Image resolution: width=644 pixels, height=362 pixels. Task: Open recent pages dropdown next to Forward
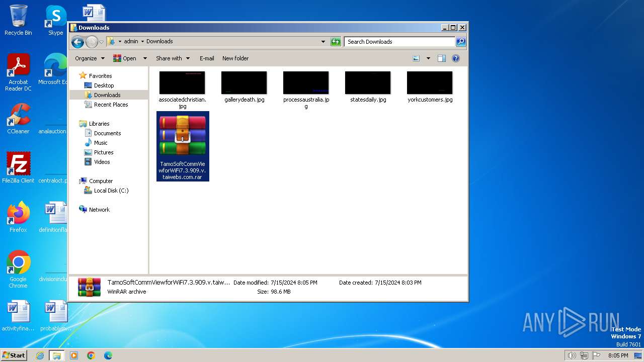point(101,42)
